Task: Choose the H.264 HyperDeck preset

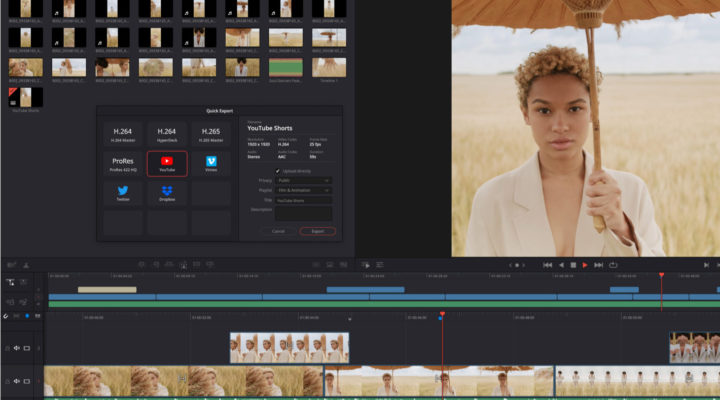Action: point(167,134)
